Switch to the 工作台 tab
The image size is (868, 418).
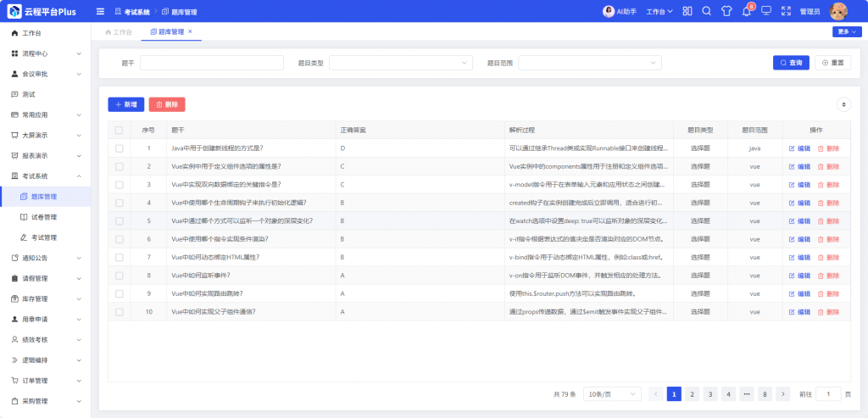point(119,32)
